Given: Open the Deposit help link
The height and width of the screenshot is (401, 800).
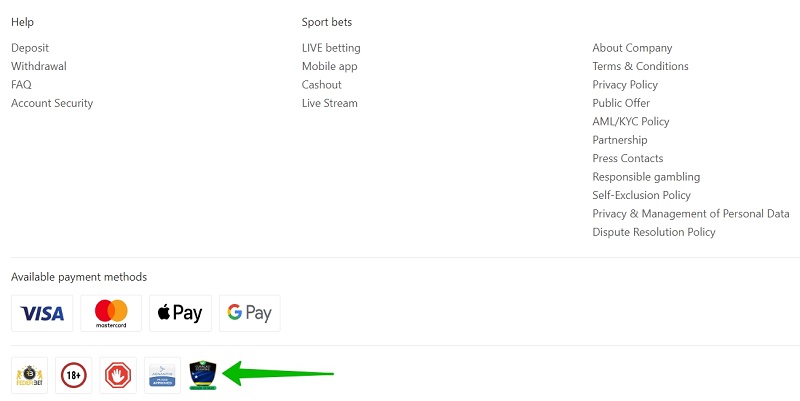Looking at the screenshot, I should click(x=30, y=48).
